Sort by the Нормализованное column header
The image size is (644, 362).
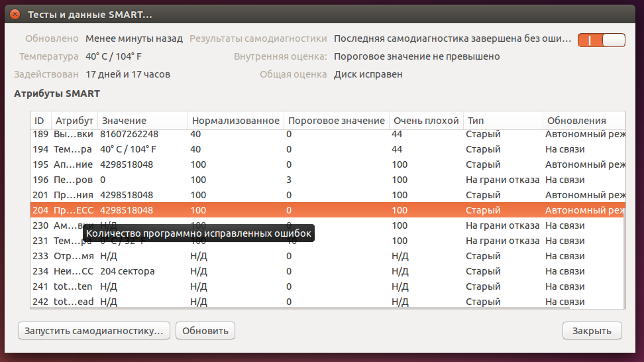pos(235,121)
